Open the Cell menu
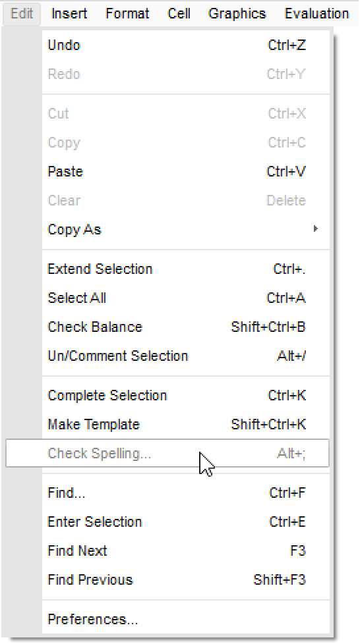Image resolution: width=360 pixels, height=644 pixels. coord(179,14)
